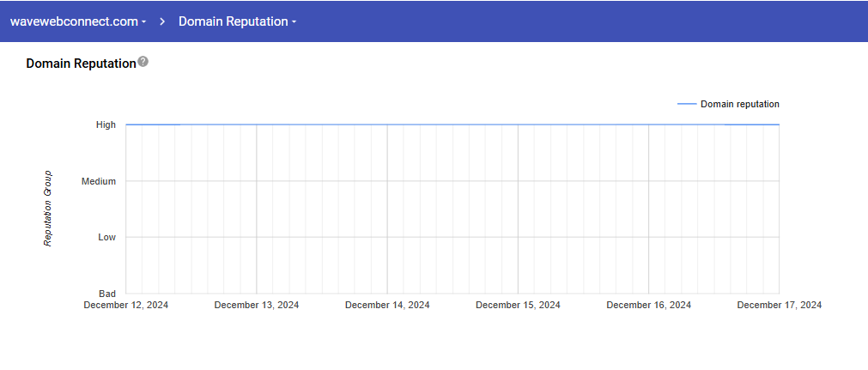The width and height of the screenshot is (868, 370).
Task: Select December 15, 2024 on the x-axis
Action: click(518, 305)
